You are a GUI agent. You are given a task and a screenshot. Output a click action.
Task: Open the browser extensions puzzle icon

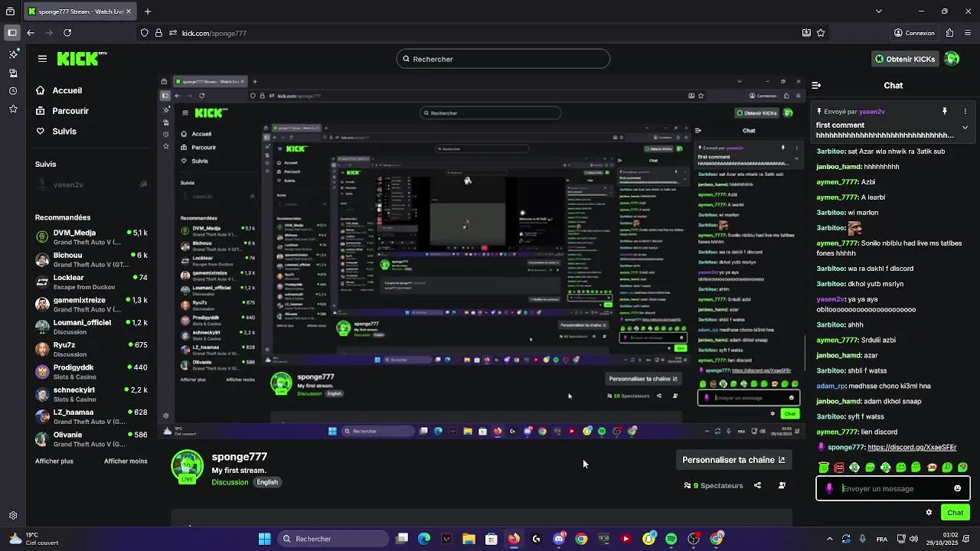click(949, 33)
